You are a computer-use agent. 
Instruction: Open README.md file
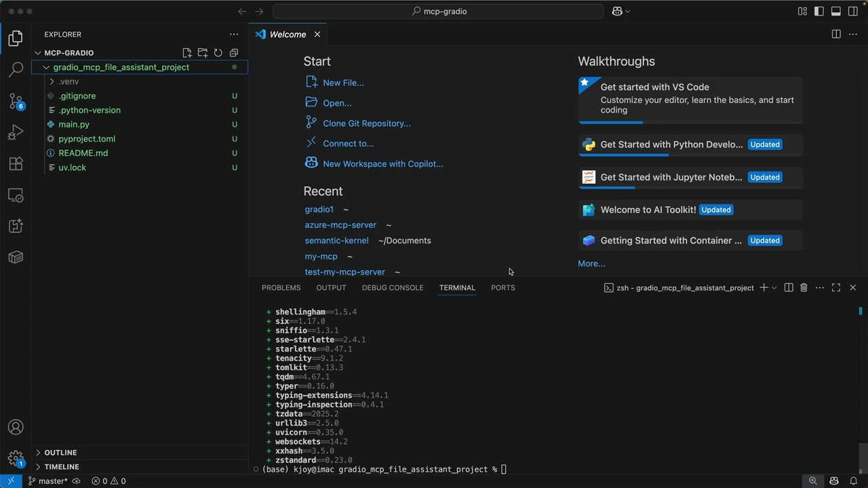(x=83, y=153)
